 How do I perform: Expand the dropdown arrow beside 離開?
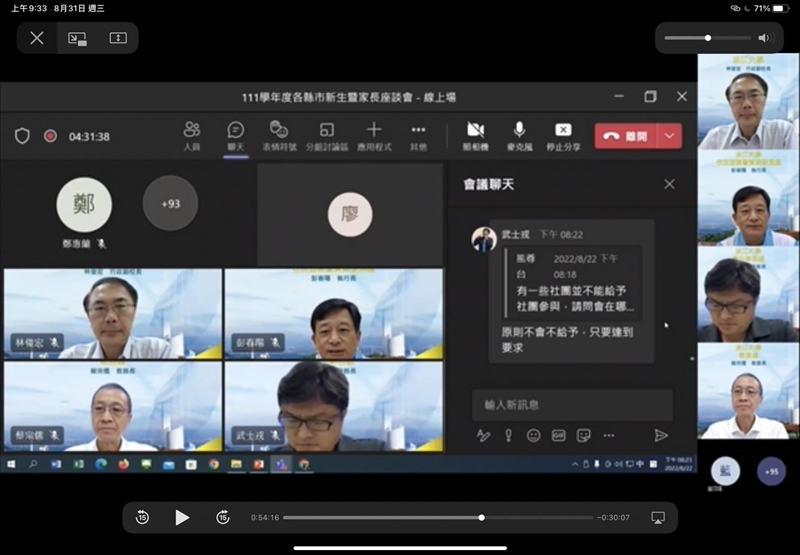point(670,136)
